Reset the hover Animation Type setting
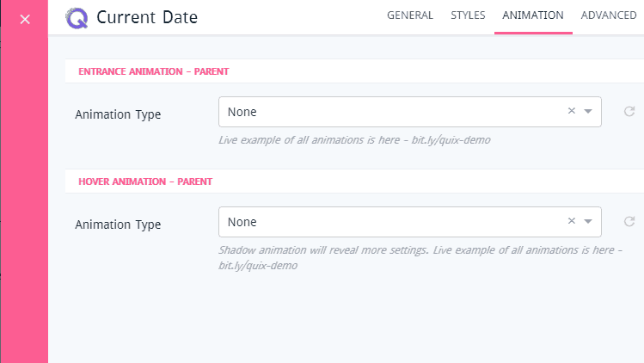 pyautogui.click(x=629, y=222)
